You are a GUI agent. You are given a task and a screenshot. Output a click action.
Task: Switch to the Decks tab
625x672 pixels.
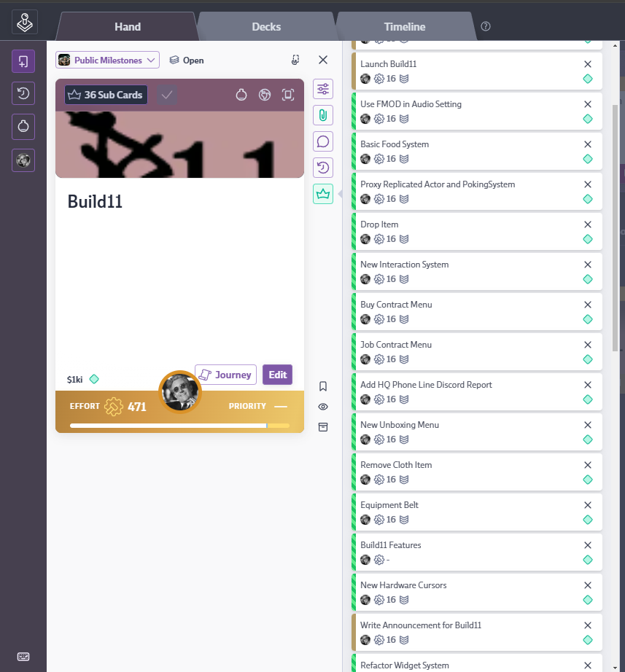tap(266, 26)
